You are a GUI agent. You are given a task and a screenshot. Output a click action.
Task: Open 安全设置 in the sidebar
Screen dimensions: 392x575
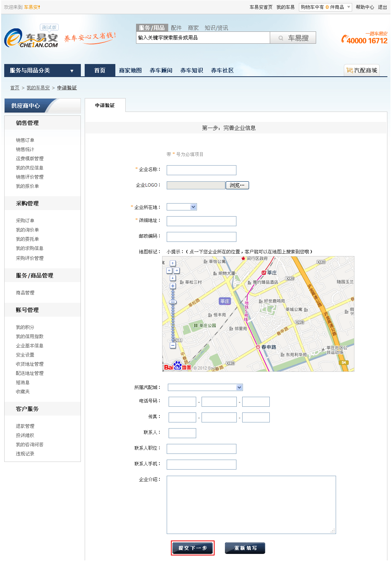pyautogui.click(x=25, y=355)
